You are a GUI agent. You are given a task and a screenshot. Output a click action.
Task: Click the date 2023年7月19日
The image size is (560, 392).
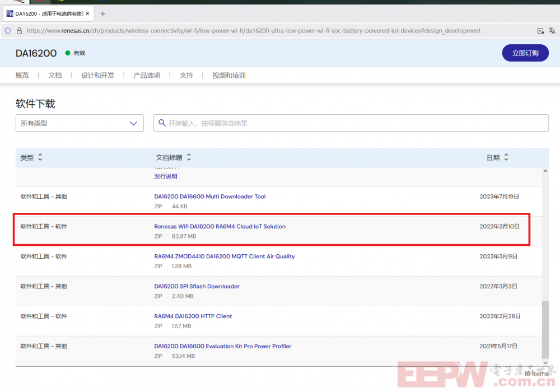[x=499, y=197]
